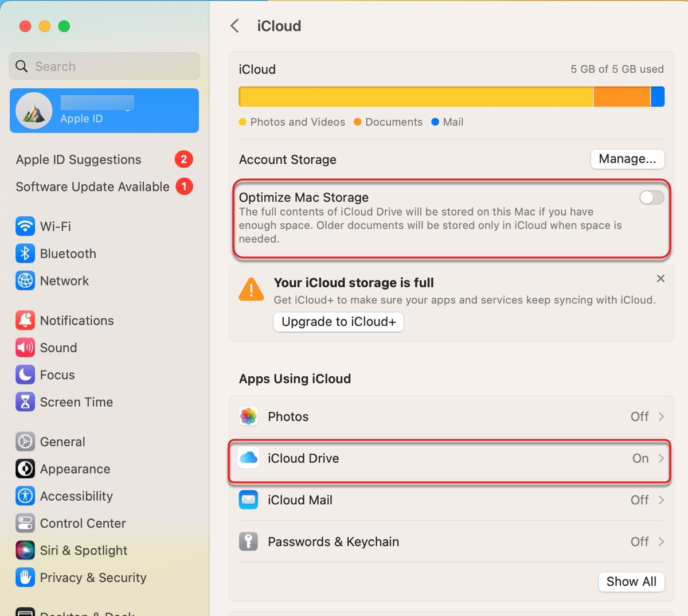
Task: Open Apple ID Suggestions in sidebar
Action: [x=104, y=159]
